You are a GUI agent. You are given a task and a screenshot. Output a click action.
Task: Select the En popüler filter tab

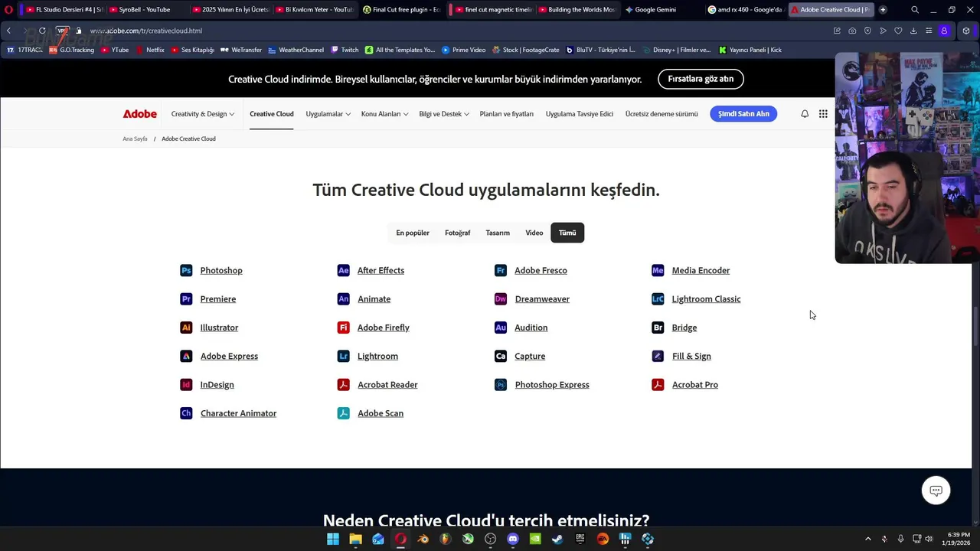pyautogui.click(x=413, y=233)
